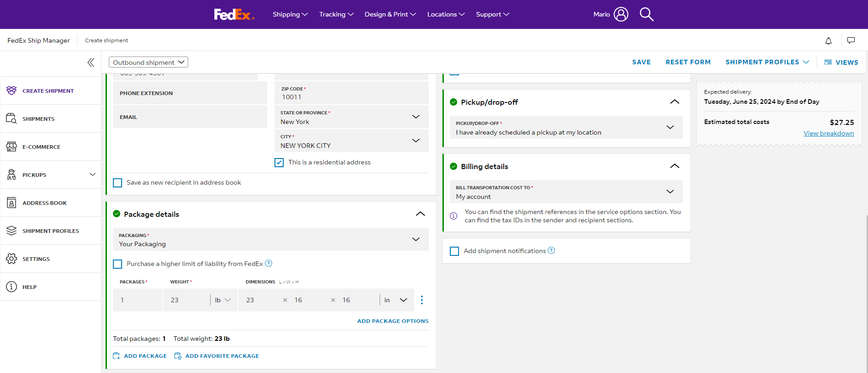Open Shipment Profiles toolbar dropdown
Viewport: 868px width, 373px height.
tap(767, 62)
